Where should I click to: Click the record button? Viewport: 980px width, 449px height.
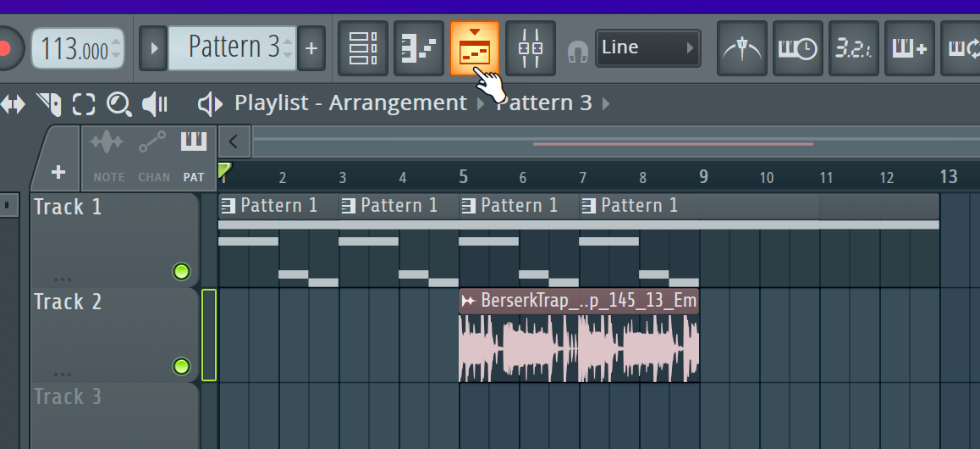tap(7, 48)
